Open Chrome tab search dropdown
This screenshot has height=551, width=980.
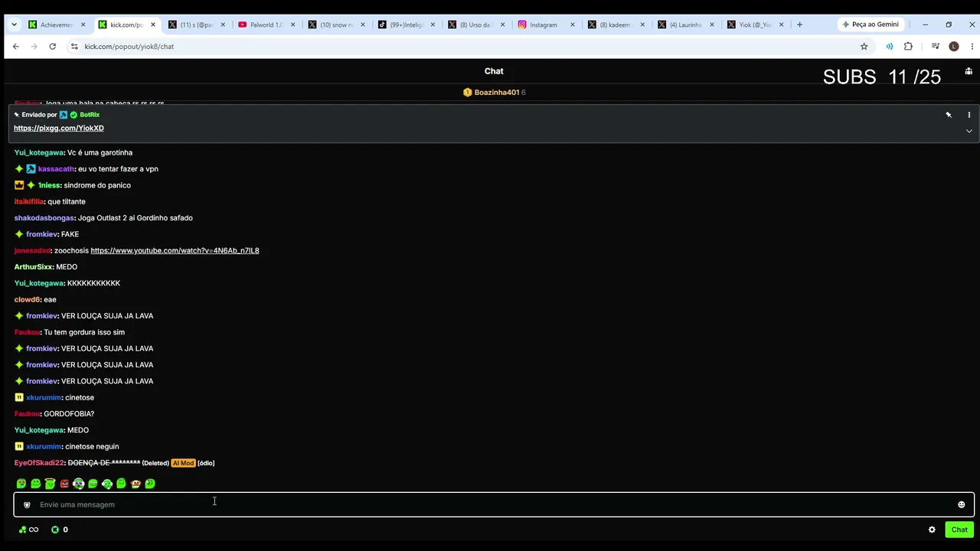(x=14, y=24)
